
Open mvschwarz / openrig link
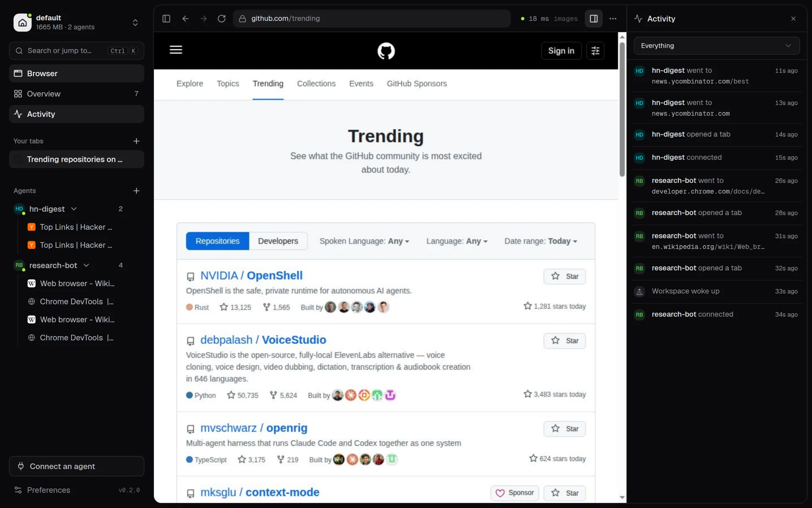pos(254,428)
